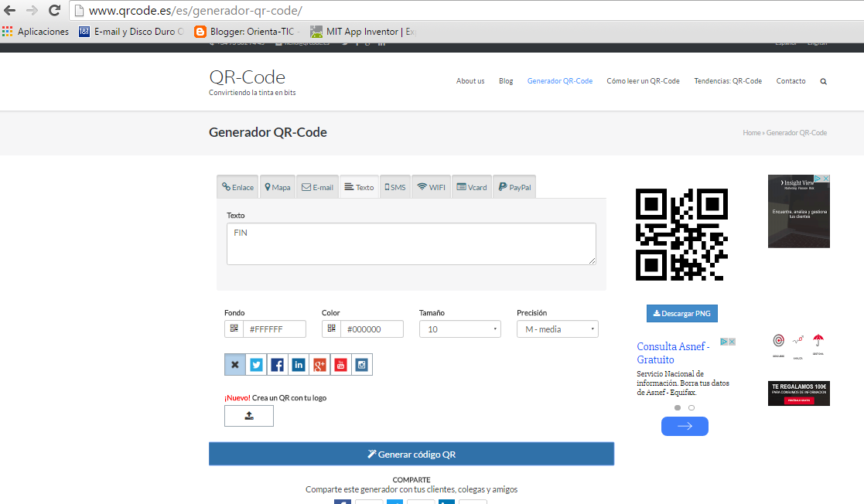This screenshot has width=864, height=504.
Task: Open the Precisión M - media dropdown
Action: pos(558,329)
